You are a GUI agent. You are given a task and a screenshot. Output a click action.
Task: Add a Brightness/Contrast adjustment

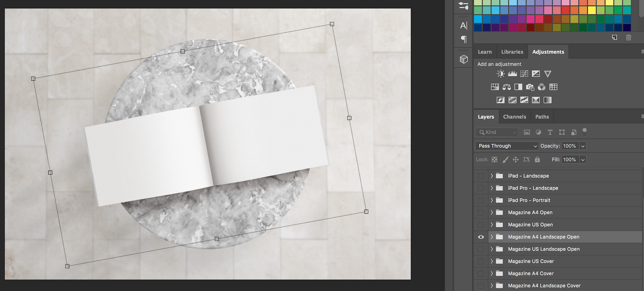click(x=501, y=74)
